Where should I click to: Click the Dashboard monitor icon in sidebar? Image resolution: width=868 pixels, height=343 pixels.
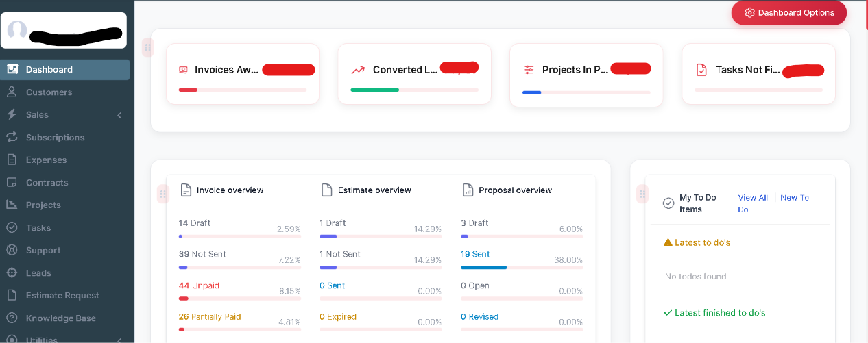(12, 69)
